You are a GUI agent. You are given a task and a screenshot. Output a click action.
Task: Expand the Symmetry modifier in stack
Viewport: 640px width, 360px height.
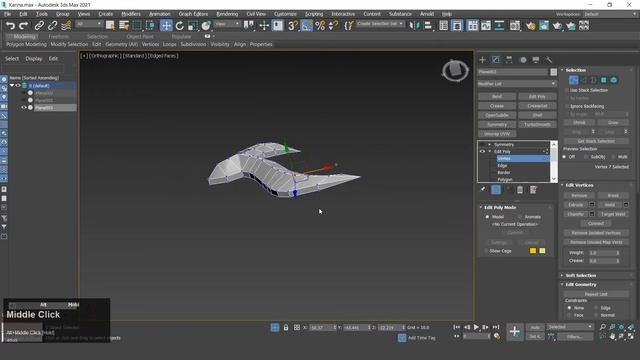tap(489, 144)
